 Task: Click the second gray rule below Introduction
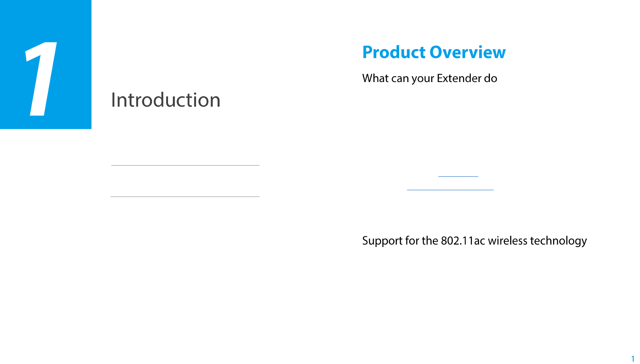(185, 197)
